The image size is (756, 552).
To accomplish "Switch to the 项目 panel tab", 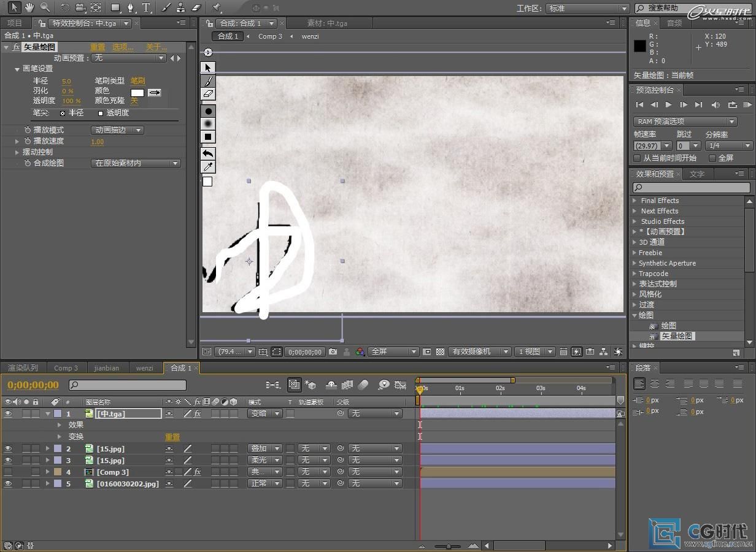I will tap(15, 23).
